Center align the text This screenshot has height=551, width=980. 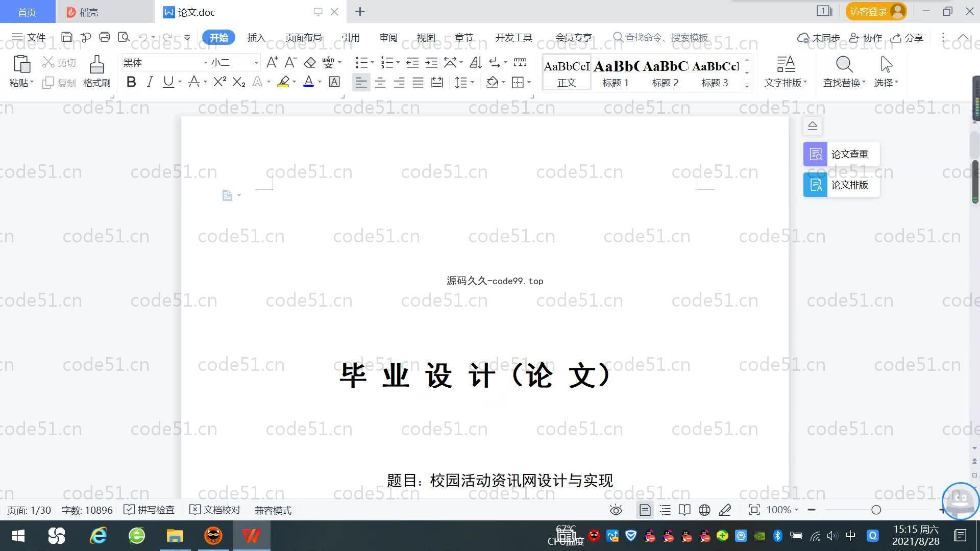point(380,82)
